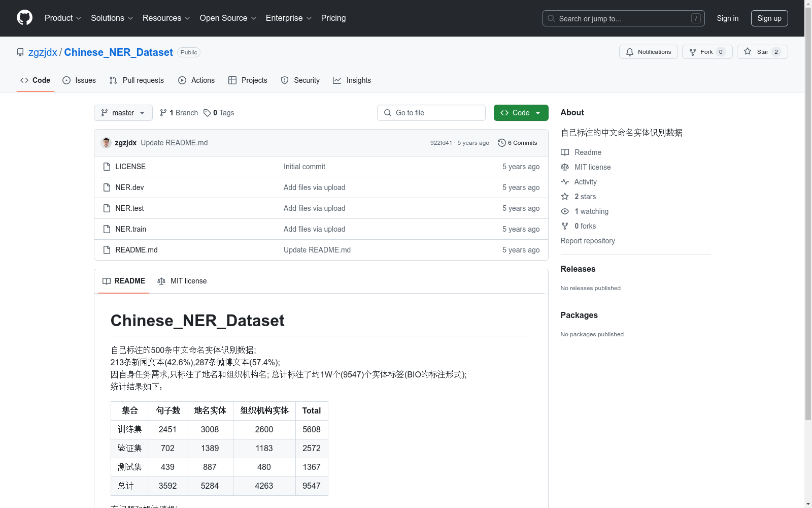This screenshot has height=508, width=812.
Task: Click zgzjdx's avatar in commit bar
Action: 106,143
